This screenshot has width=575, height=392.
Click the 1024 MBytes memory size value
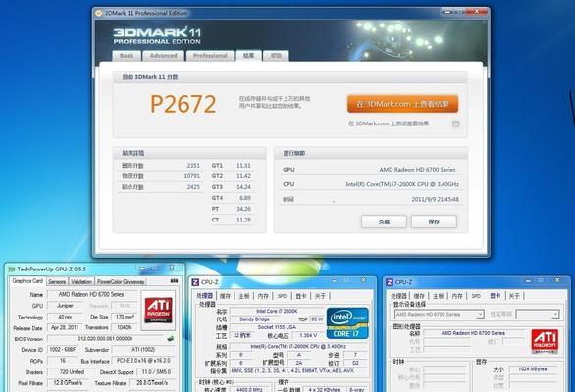[x=533, y=368]
